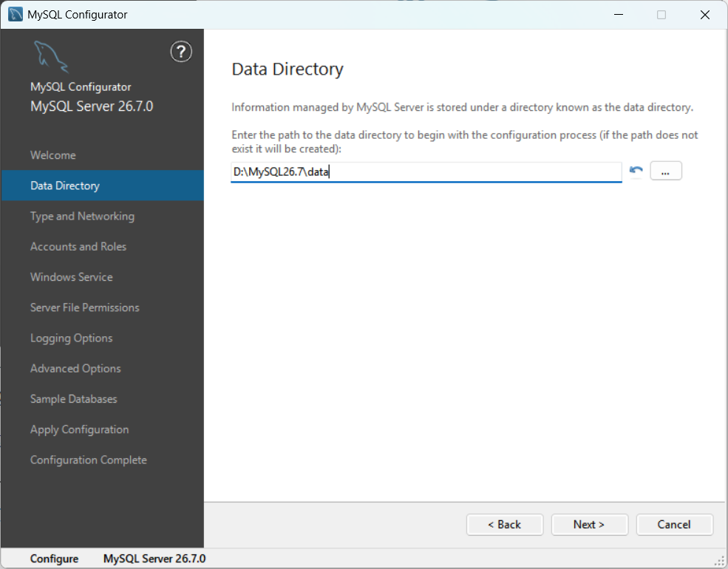Click the resize grip at window corner
This screenshot has width=728, height=569.
(719, 561)
